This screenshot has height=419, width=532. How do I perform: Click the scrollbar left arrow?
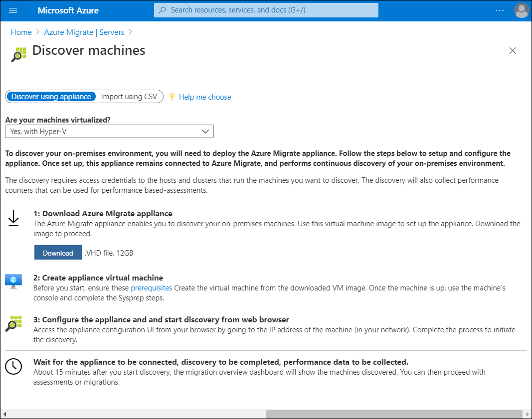coord(4,414)
